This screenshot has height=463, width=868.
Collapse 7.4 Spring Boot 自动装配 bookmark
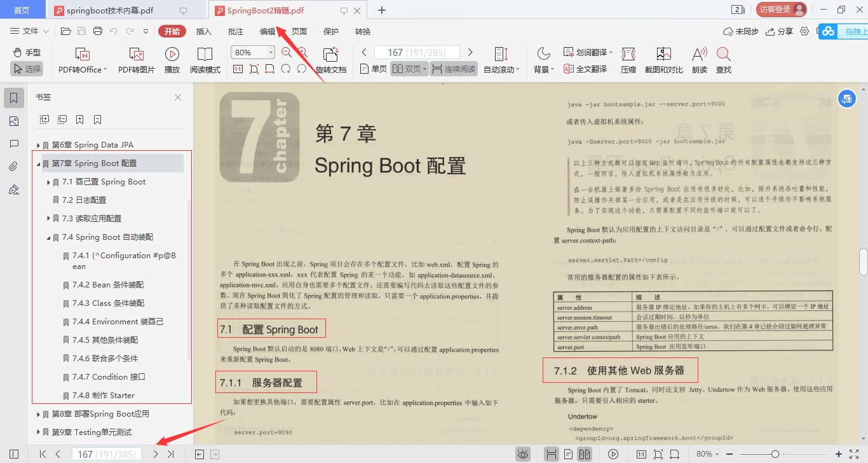(x=48, y=237)
